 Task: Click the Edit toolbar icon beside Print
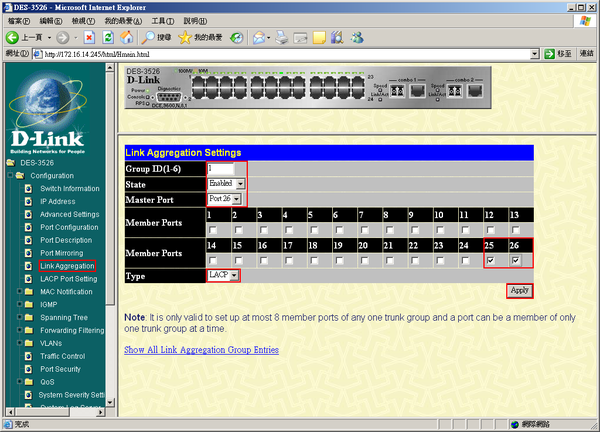click(300, 38)
